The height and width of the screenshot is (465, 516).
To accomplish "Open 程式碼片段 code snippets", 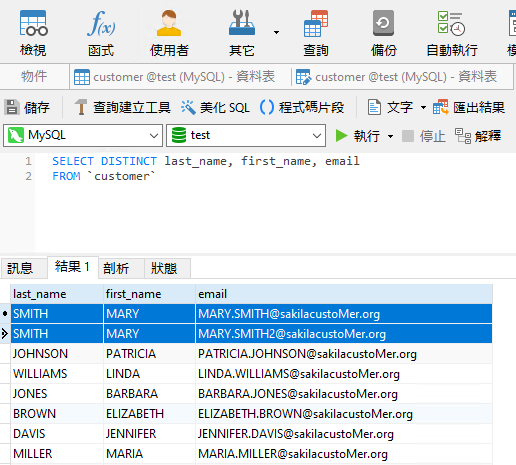I will [302, 107].
